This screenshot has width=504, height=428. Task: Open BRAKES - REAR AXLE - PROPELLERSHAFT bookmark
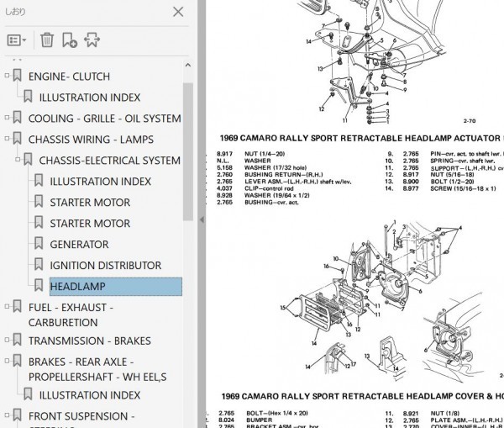97,369
